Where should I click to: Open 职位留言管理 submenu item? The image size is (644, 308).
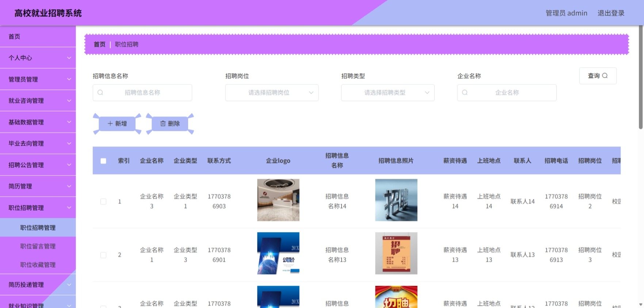pos(38,246)
